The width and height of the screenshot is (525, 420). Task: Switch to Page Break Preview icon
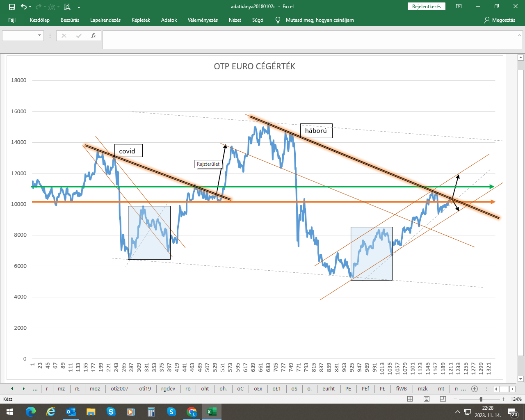point(443,399)
